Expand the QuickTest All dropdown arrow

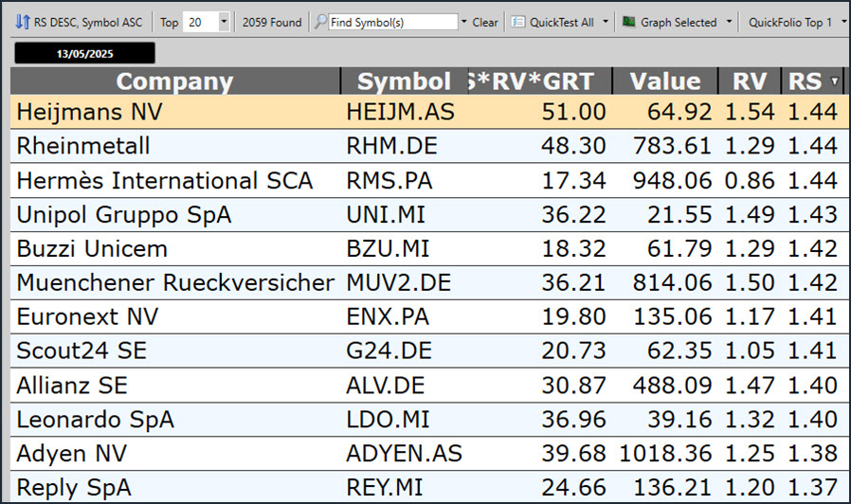[x=606, y=22]
